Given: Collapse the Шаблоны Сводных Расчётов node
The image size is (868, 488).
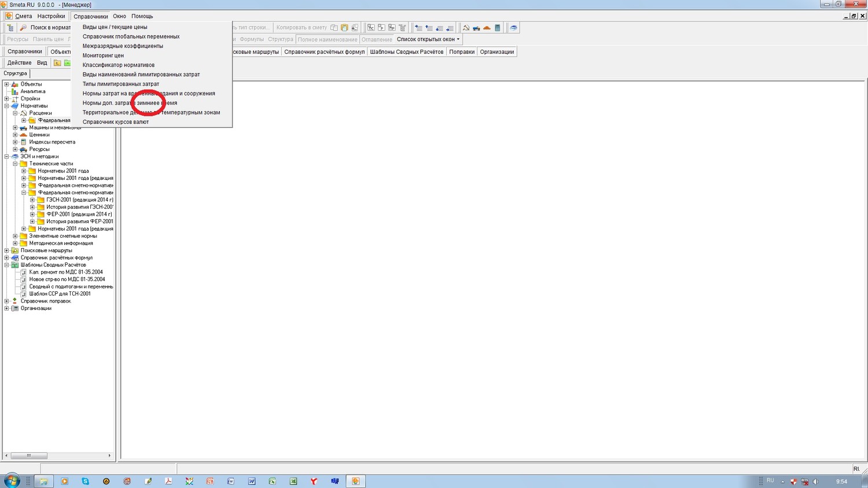Looking at the screenshot, I should (x=7, y=265).
